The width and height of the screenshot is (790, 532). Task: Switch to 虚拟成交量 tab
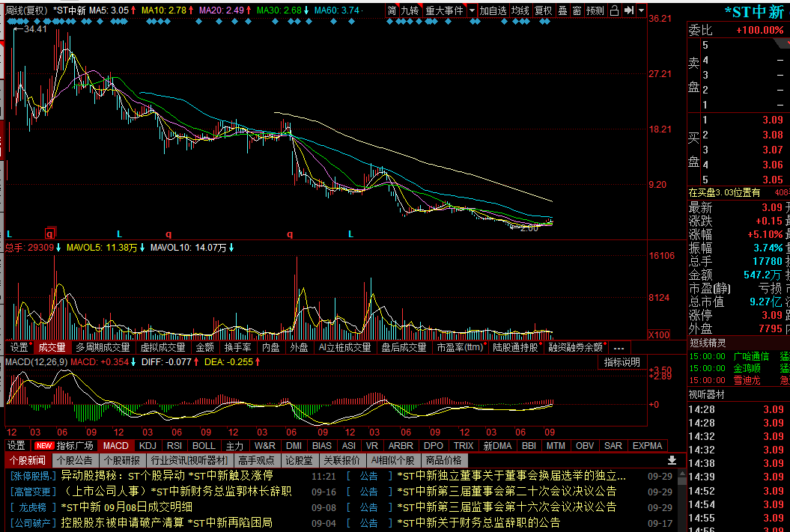[x=162, y=347]
